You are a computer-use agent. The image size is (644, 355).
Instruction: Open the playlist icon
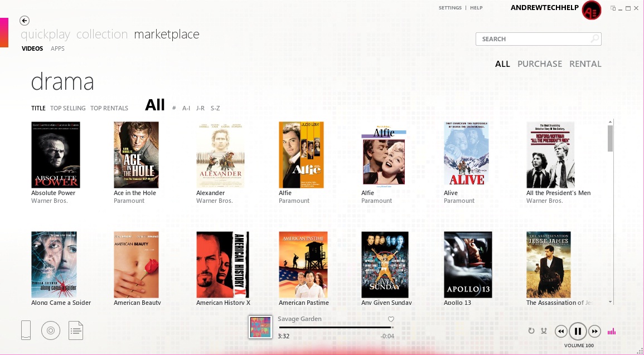pos(76,330)
